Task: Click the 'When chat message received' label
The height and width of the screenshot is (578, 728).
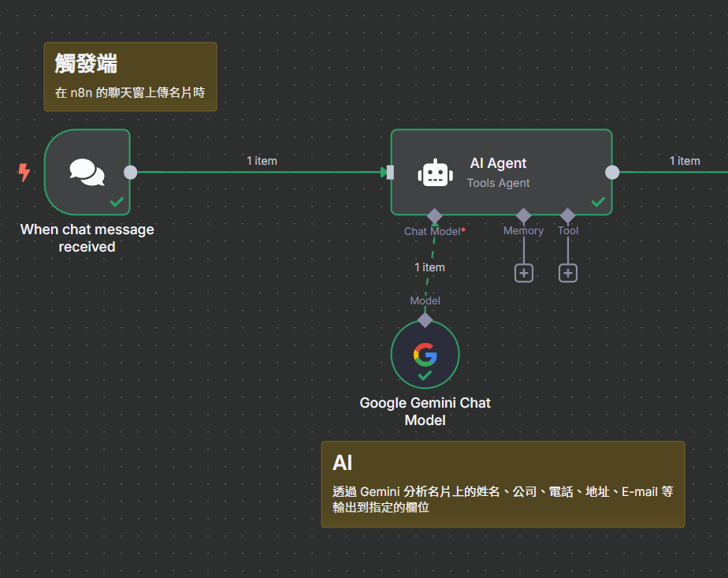Action: [87, 238]
